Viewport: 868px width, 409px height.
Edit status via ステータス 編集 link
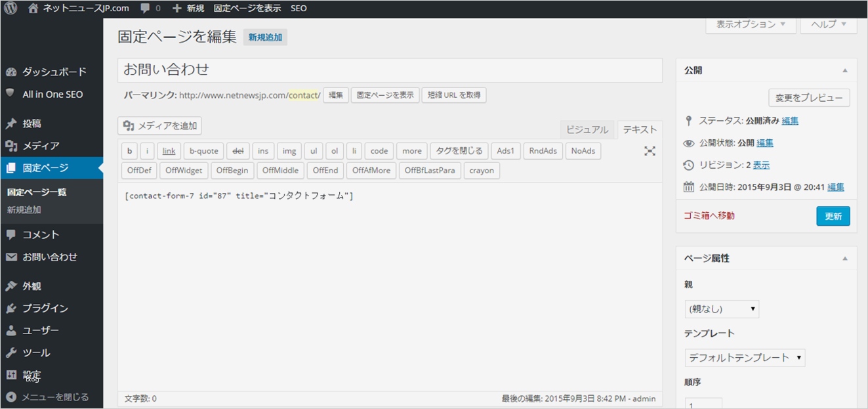point(790,121)
